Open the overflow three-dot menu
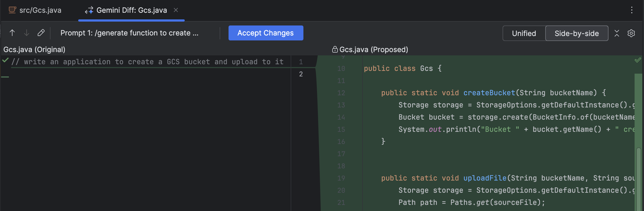 point(632,10)
